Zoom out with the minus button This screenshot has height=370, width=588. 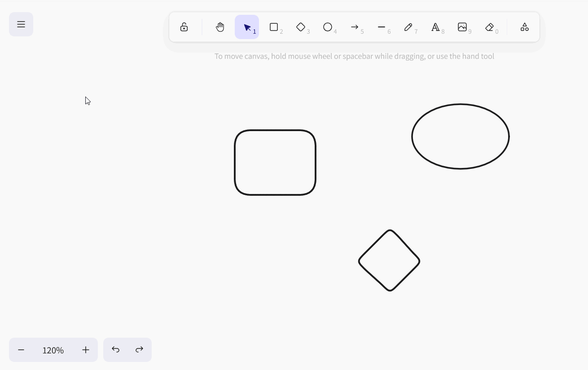(x=21, y=350)
